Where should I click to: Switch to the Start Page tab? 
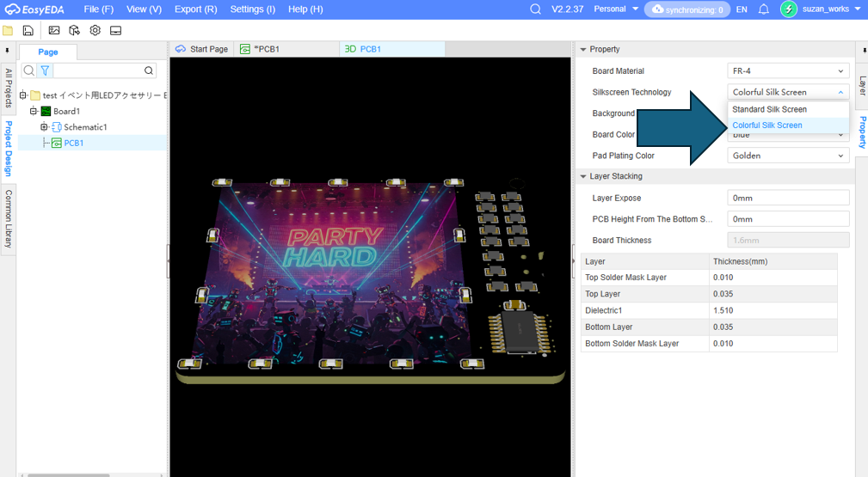pos(202,49)
